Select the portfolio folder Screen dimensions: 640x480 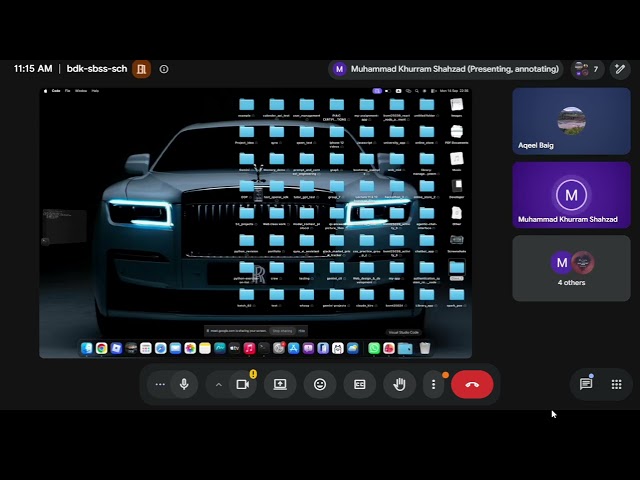pos(276,243)
